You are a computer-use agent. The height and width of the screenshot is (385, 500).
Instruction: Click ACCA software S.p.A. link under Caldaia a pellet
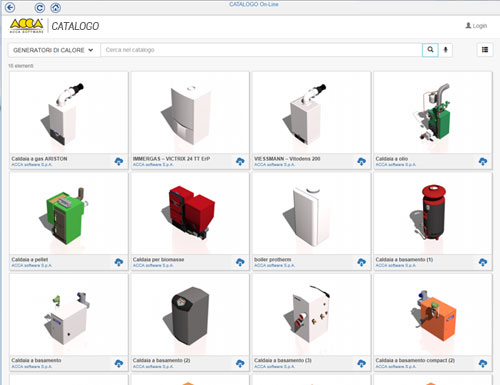(32, 266)
